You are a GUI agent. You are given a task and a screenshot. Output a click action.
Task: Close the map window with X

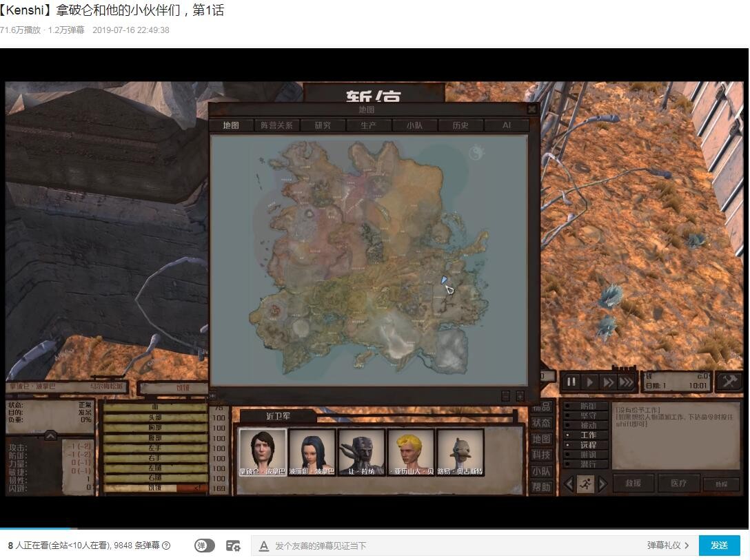tap(531, 110)
